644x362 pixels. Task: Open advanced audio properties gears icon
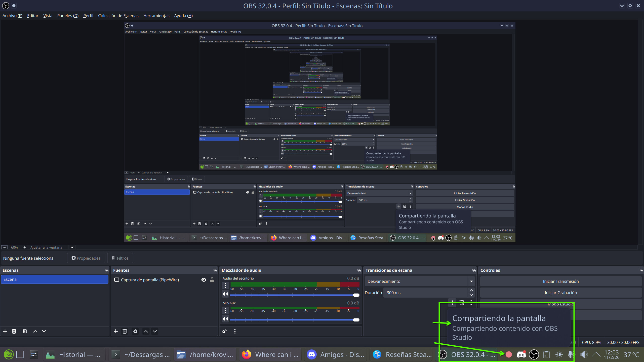click(x=224, y=331)
